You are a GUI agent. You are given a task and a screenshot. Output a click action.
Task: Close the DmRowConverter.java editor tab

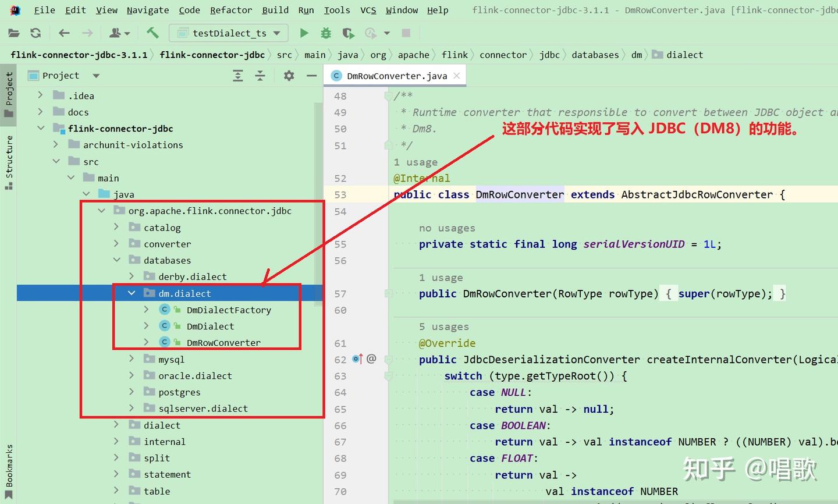(457, 76)
